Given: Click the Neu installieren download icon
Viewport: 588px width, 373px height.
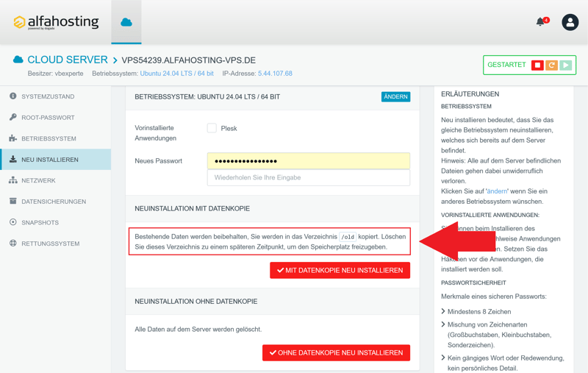Looking at the screenshot, I should click(13, 159).
